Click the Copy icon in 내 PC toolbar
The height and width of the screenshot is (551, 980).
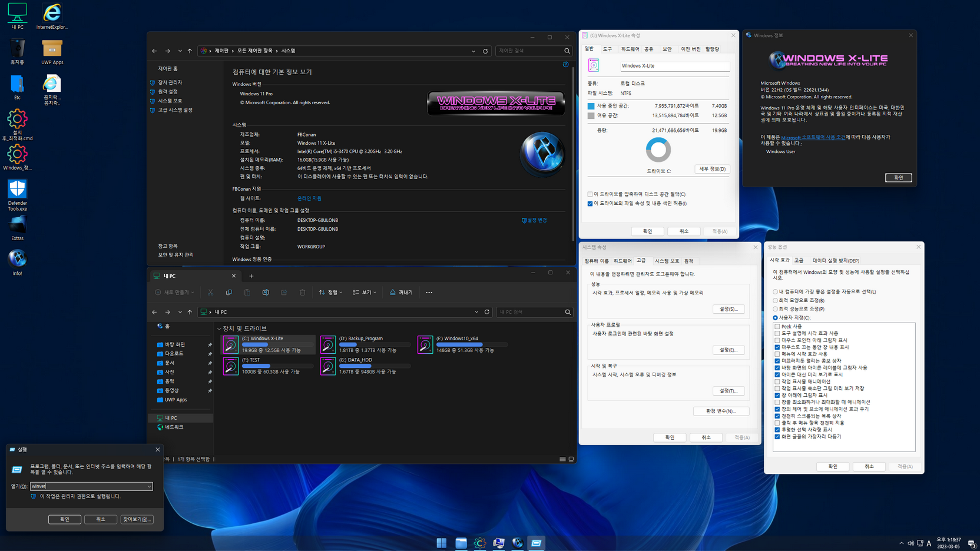[x=229, y=293]
